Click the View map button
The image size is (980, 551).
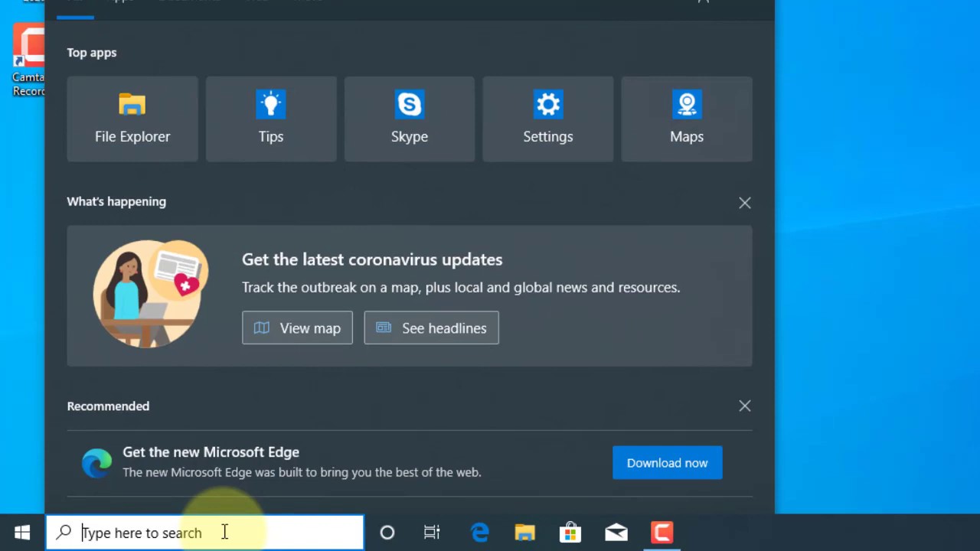pos(297,328)
